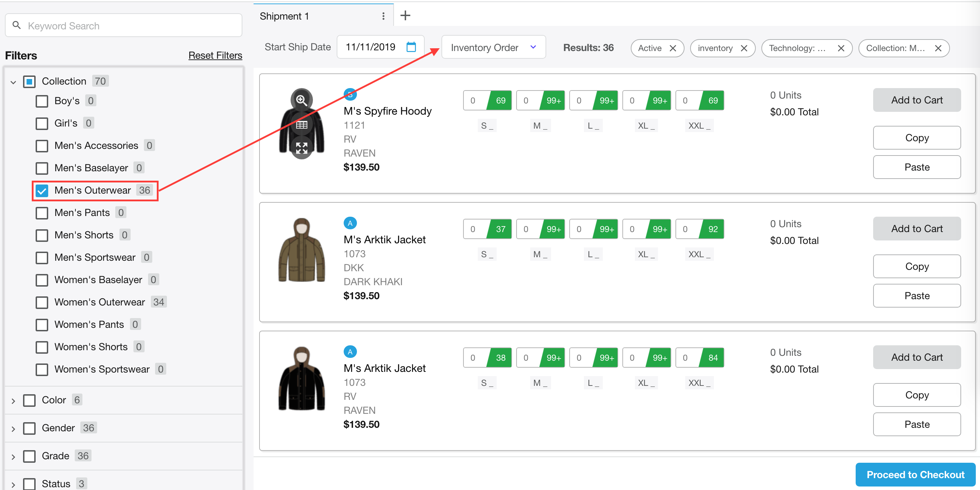Click the dark khaki Arktik Jacket thumbnail
This screenshot has width=980, height=490.
click(301, 250)
